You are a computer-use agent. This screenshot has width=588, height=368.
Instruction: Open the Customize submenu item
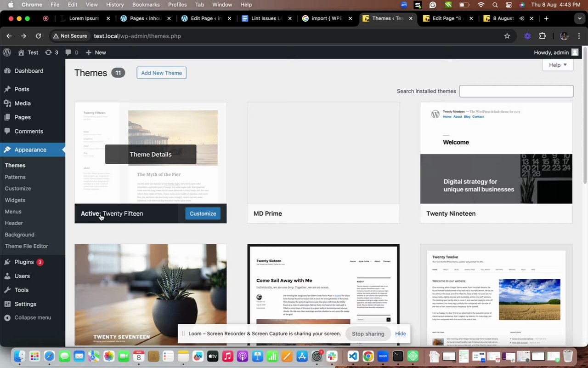(x=18, y=189)
